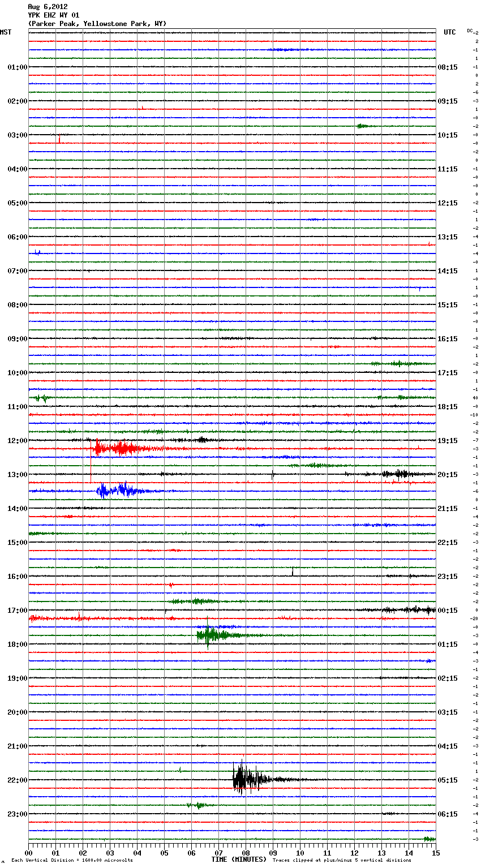Select the 12:00 MST time label
This screenshot has height=868, width=481.
pos(18,441)
